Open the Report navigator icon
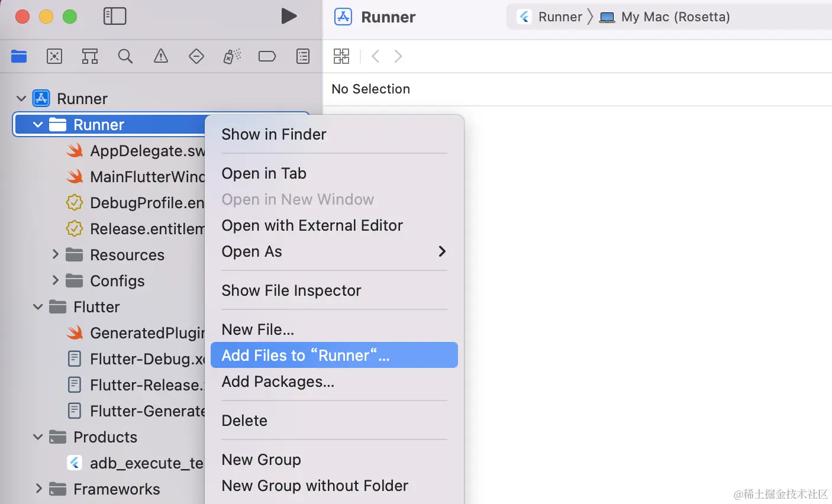 click(303, 56)
